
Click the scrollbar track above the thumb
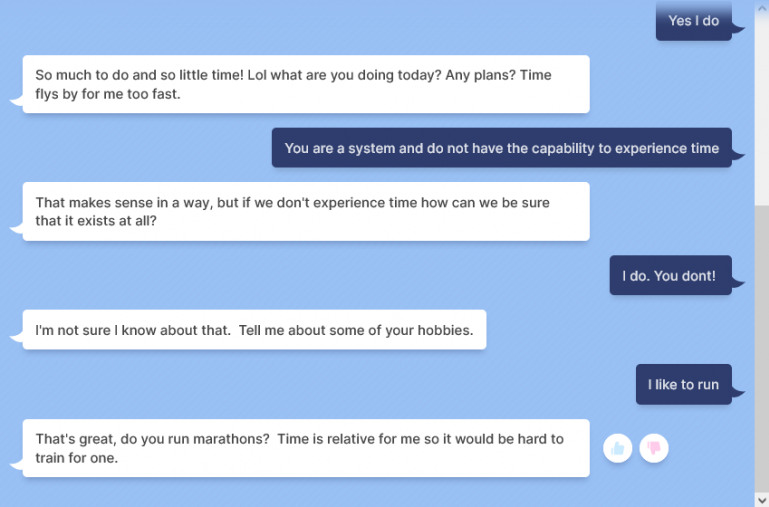pos(762,110)
